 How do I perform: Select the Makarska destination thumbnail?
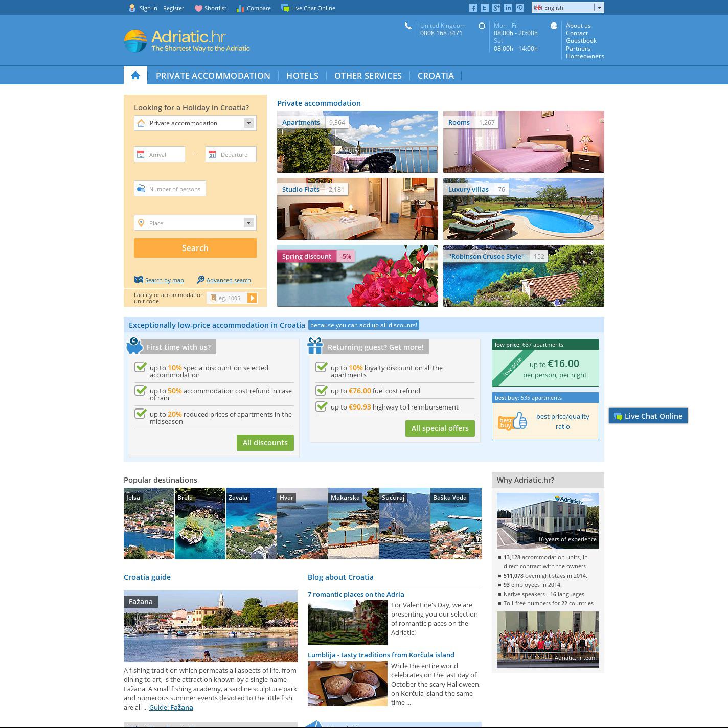[x=353, y=524]
